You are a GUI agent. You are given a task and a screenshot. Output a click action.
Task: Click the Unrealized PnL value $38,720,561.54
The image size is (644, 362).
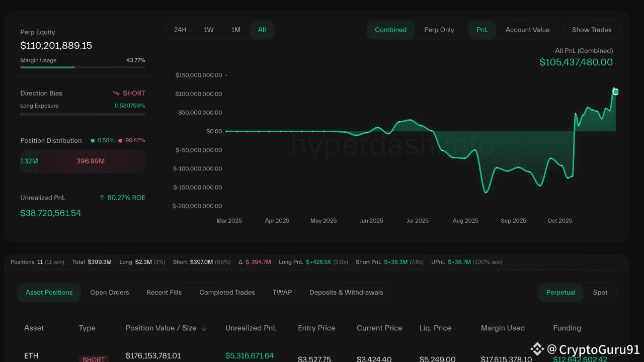[x=50, y=213]
